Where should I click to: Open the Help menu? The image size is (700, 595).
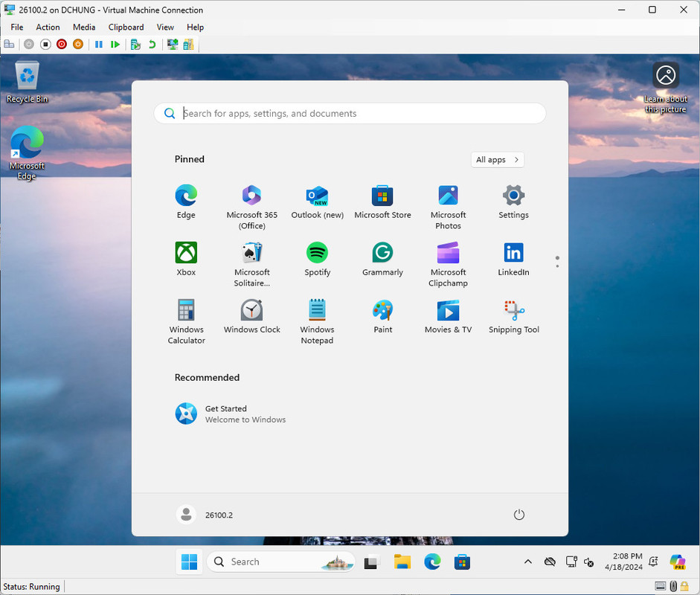pos(195,28)
